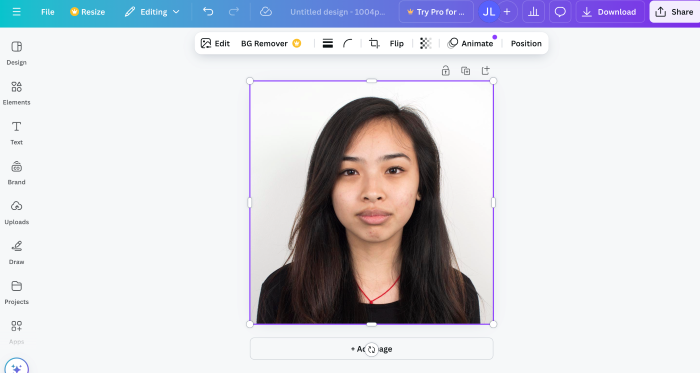Open the Draw sidebar panel
This screenshot has width=700, height=373.
(17, 253)
